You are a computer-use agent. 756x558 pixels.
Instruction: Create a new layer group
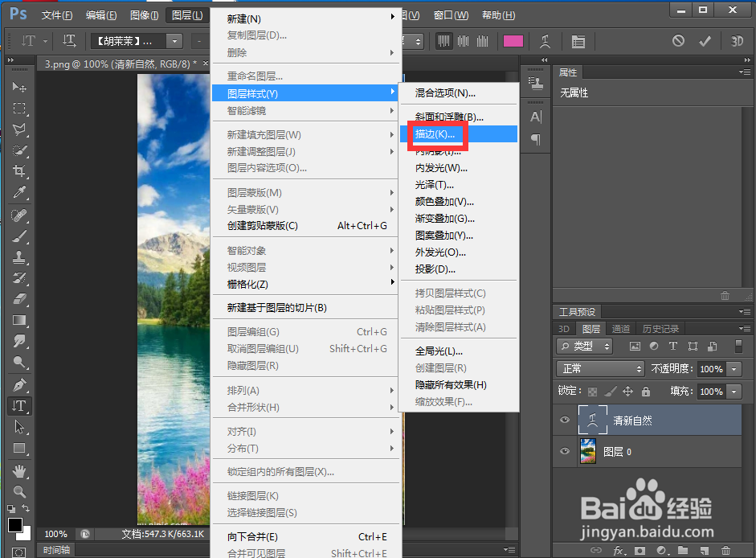pyautogui.click(x=683, y=550)
